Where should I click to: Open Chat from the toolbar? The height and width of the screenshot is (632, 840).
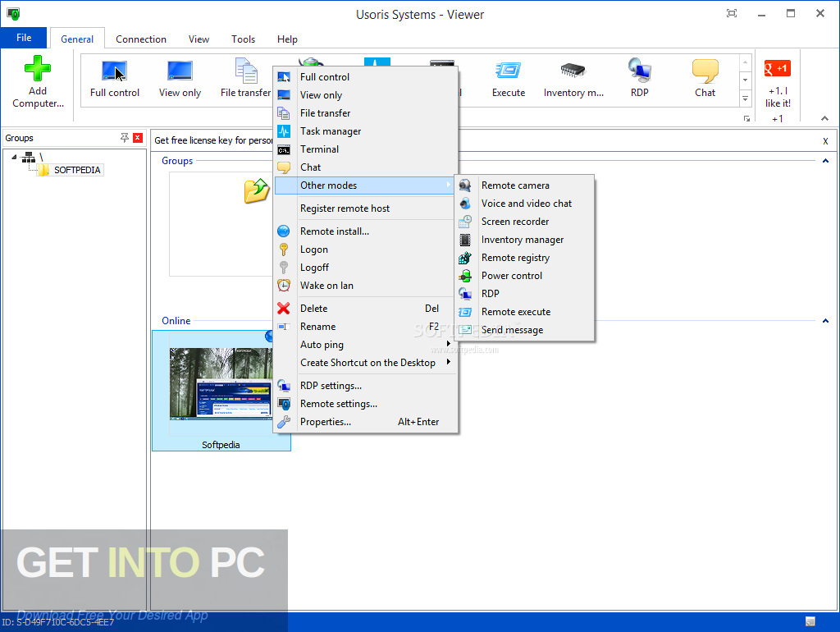705,79
